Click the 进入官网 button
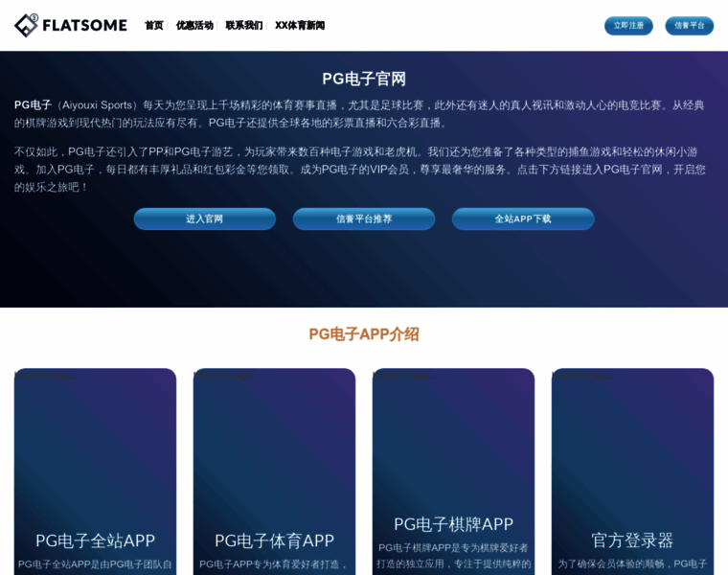Viewport: 728px width, 575px height. 205,218
